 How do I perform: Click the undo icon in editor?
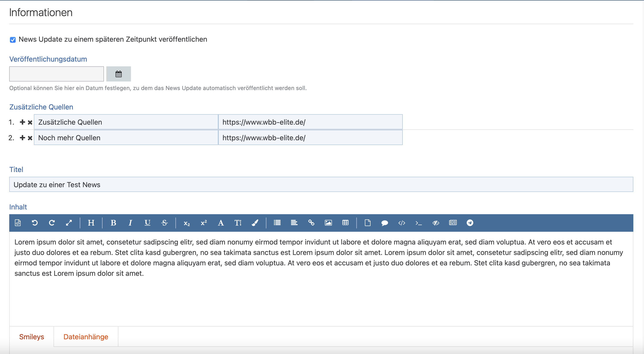click(x=35, y=223)
